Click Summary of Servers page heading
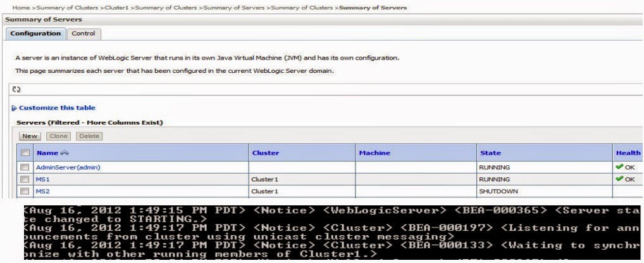644x263 pixels. point(44,20)
